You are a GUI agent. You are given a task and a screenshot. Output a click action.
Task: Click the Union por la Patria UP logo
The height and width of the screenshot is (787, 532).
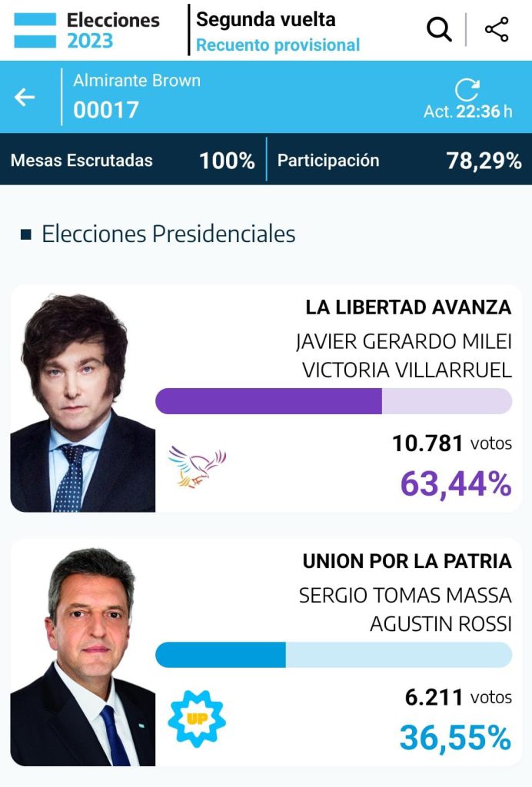click(197, 719)
